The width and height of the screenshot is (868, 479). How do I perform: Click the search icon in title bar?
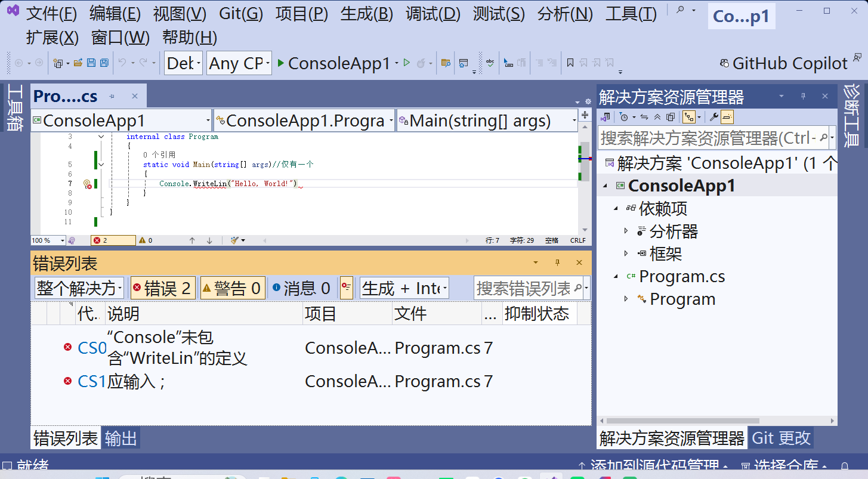point(679,10)
